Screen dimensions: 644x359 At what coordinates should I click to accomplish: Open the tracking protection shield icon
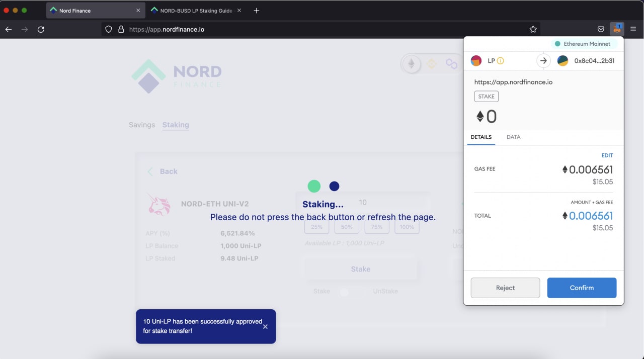tap(108, 29)
